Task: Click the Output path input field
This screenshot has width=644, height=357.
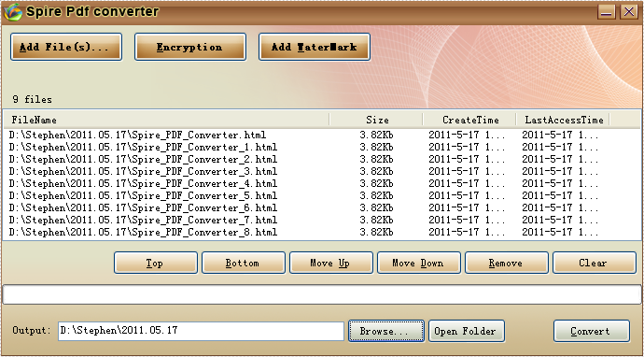Action: point(201,331)
